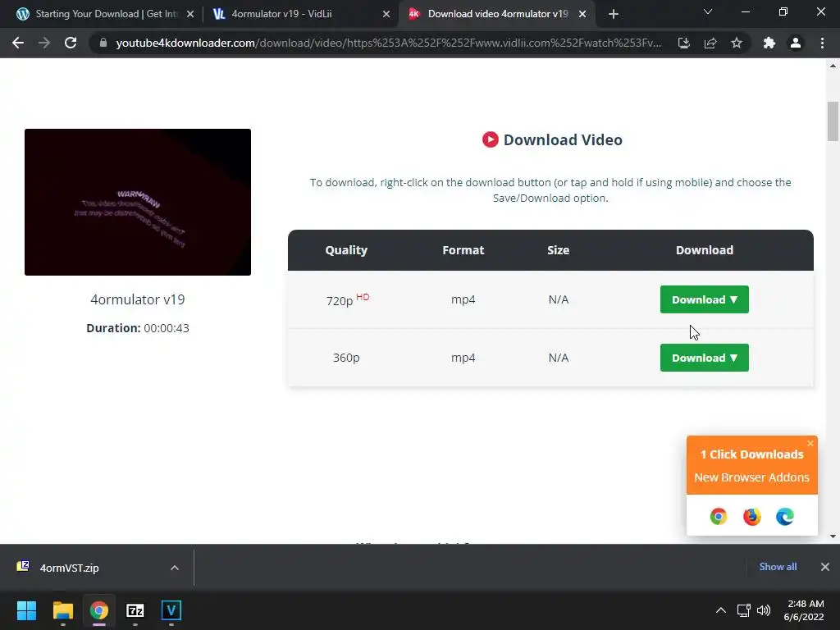The height and width of the screenshot is (630, 840).
Task: Open the clock showing 2:48 AM
Action: point(804,610)
